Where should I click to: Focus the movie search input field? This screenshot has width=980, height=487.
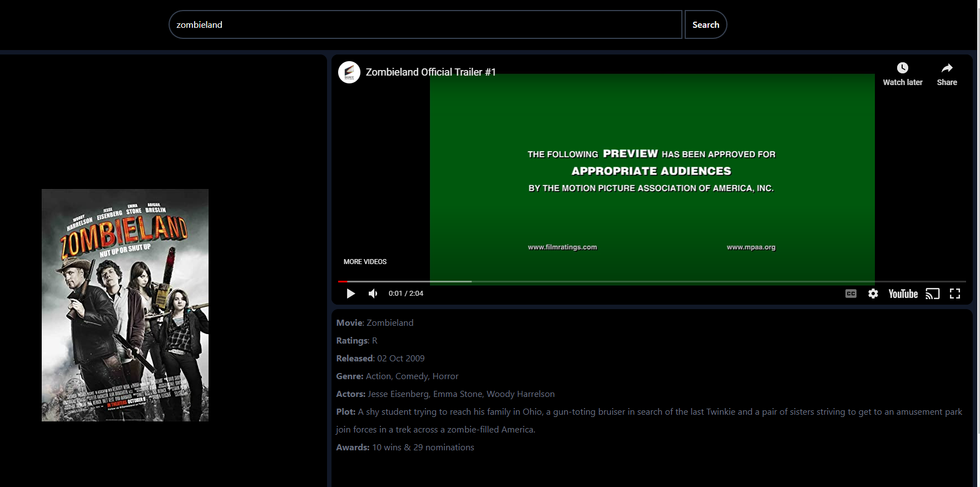(425, 24)
